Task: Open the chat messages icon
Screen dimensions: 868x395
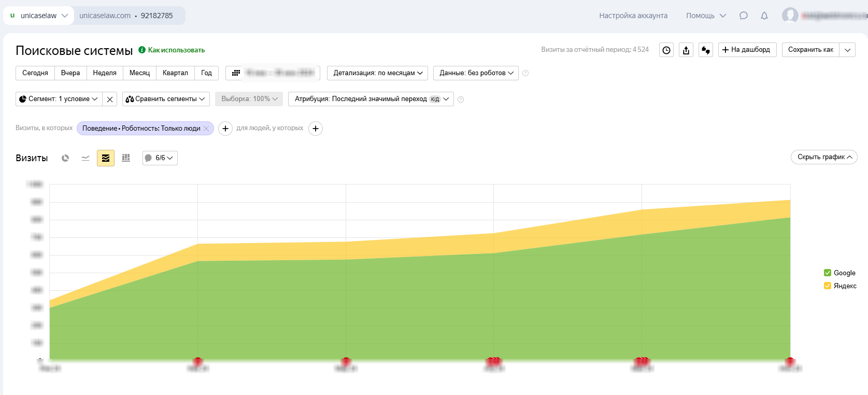Action: tap(744, 16)
